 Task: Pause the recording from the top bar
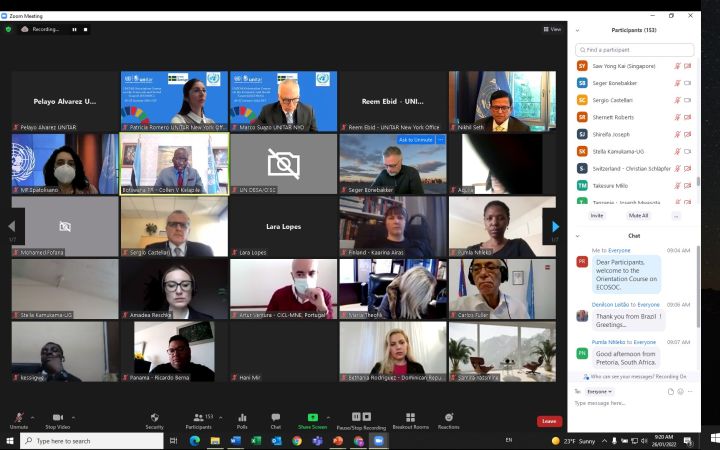pyautogui.click(x=74, y=29)
